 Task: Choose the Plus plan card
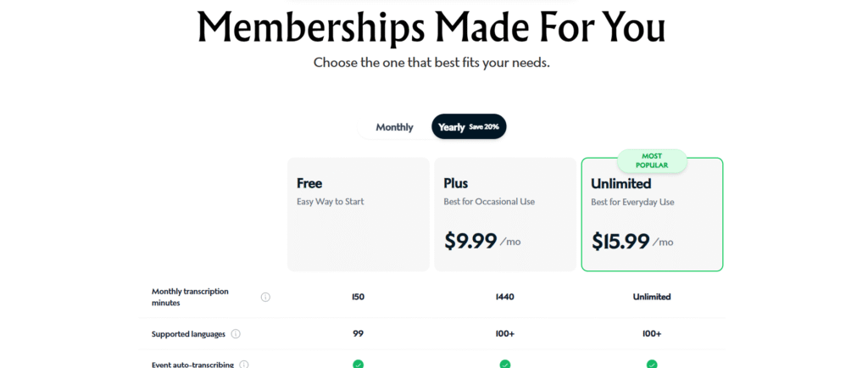pyautogui.click(x=505, y=215)
